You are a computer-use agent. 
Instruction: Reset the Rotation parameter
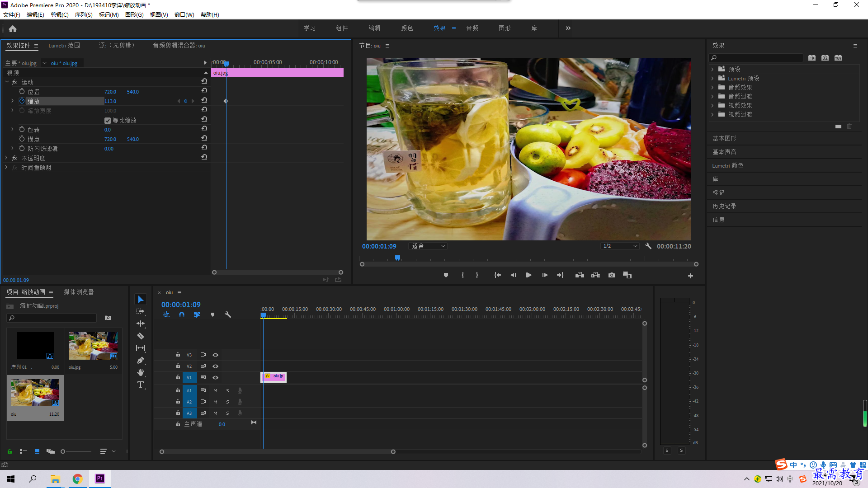pyautogui.click(x=204, y=129)
